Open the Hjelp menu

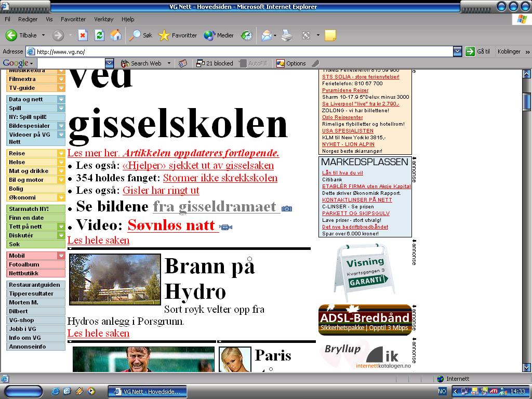128,19
